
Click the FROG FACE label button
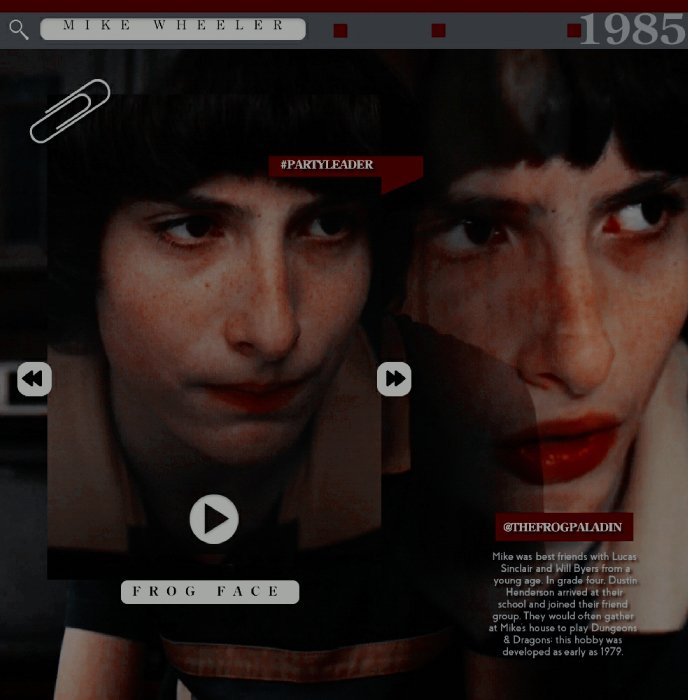tap(210, 592)
